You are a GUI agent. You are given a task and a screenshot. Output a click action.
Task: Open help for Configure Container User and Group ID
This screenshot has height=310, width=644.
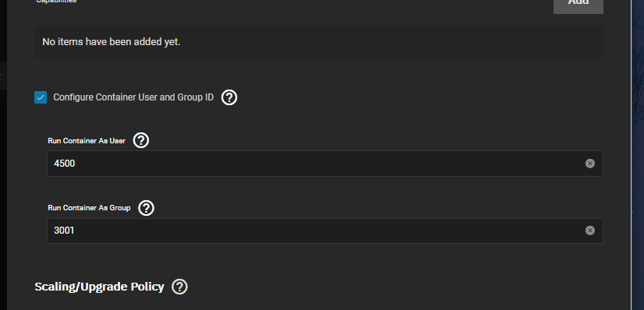(x=229, y=97)
